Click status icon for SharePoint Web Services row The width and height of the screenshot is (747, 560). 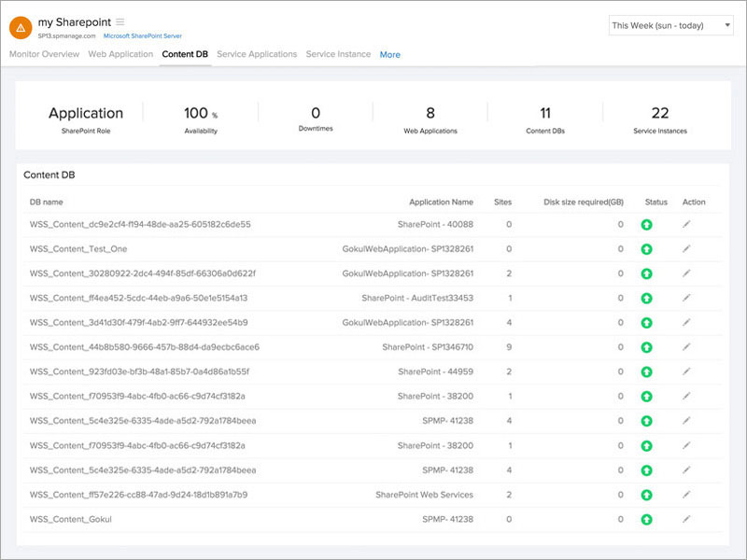click(646, 494)
